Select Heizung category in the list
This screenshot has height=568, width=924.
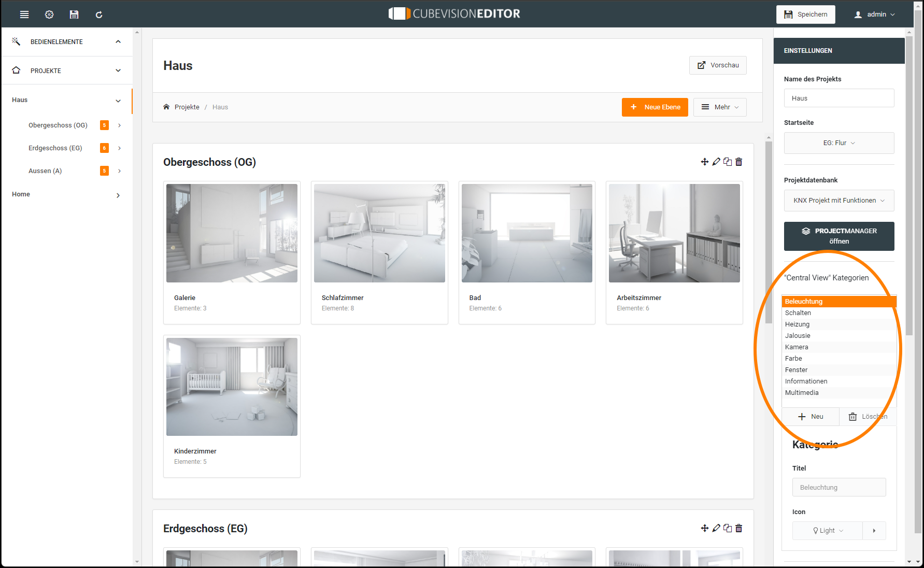tap(839, 324)
